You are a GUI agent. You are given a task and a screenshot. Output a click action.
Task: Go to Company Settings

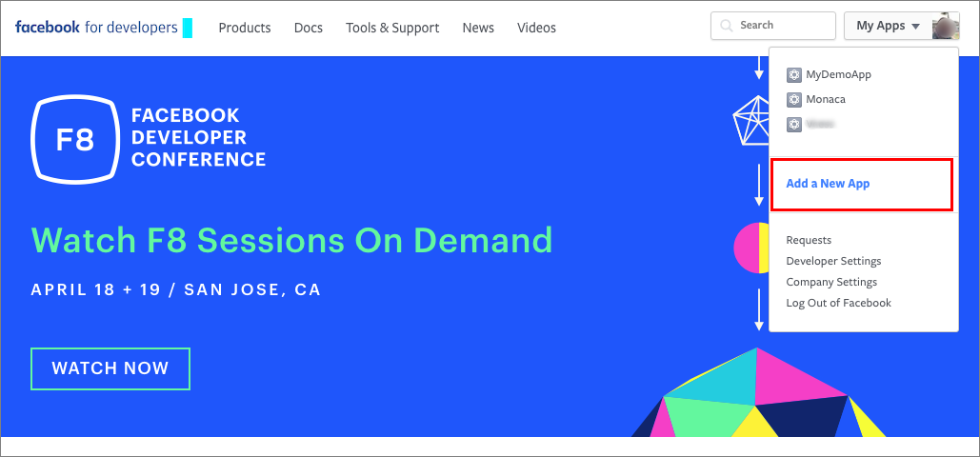point(831,282)
